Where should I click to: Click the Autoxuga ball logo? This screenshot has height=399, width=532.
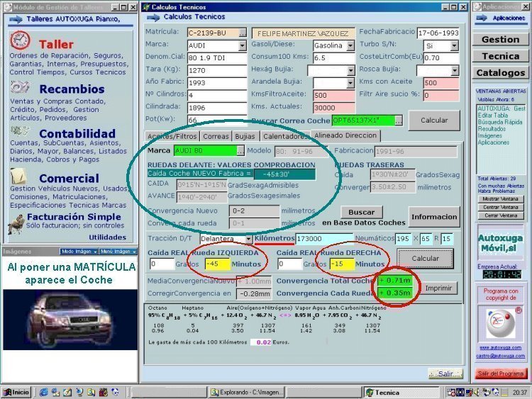[501, 323]
